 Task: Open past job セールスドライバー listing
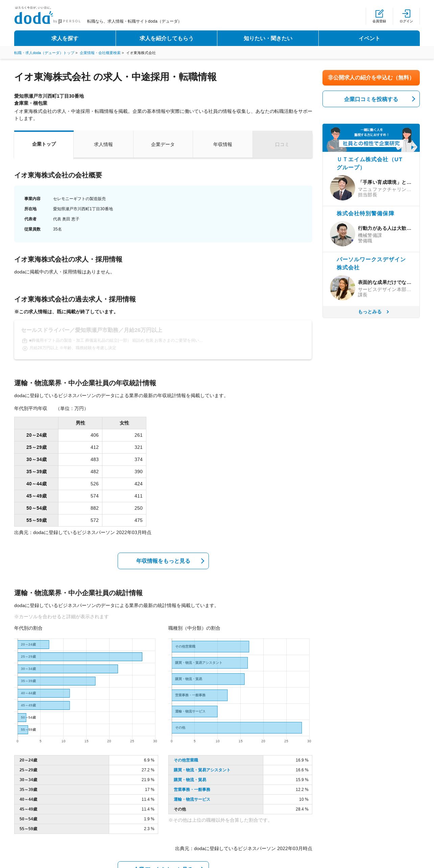pyautogui.click(x=163, y=340)
